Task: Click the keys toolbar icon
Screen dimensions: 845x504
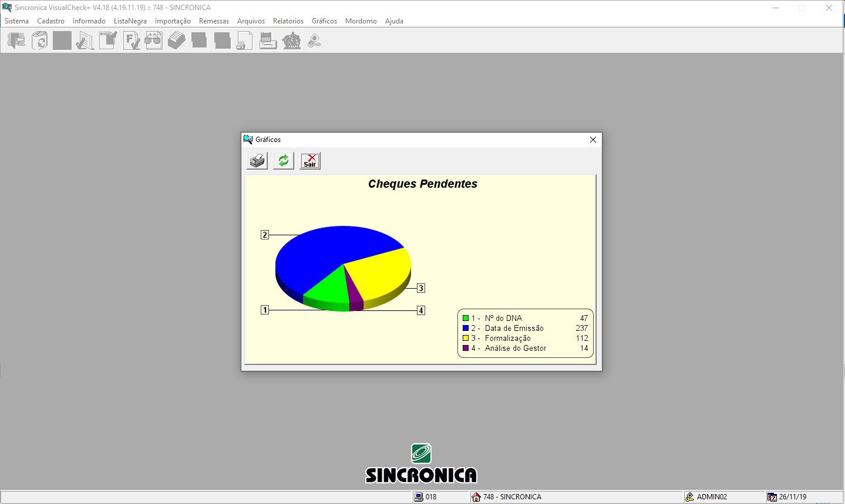Action: coord(315,41)
